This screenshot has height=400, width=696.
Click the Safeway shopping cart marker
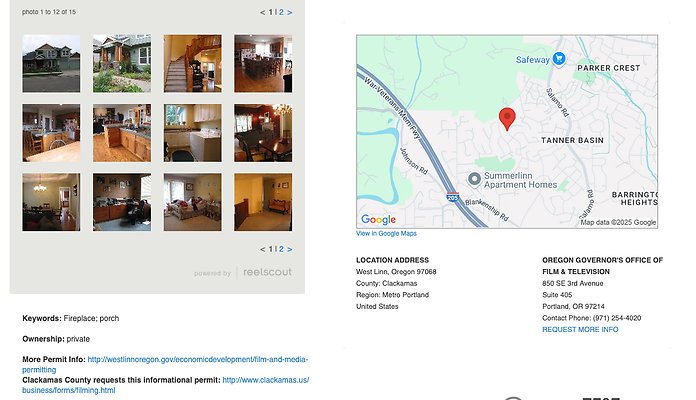pos(559,59)
